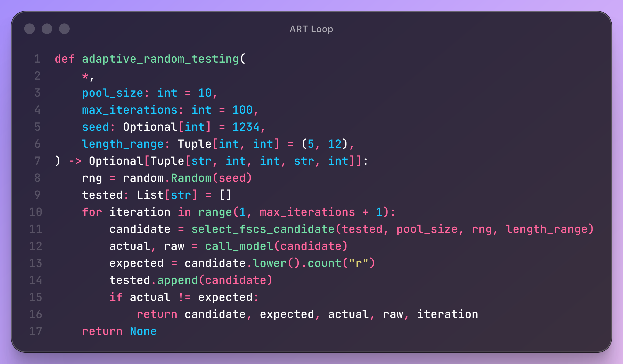
Task: Click the pool_size parameter on line 3
Action: pyautogui.click(x=112, y=93)
